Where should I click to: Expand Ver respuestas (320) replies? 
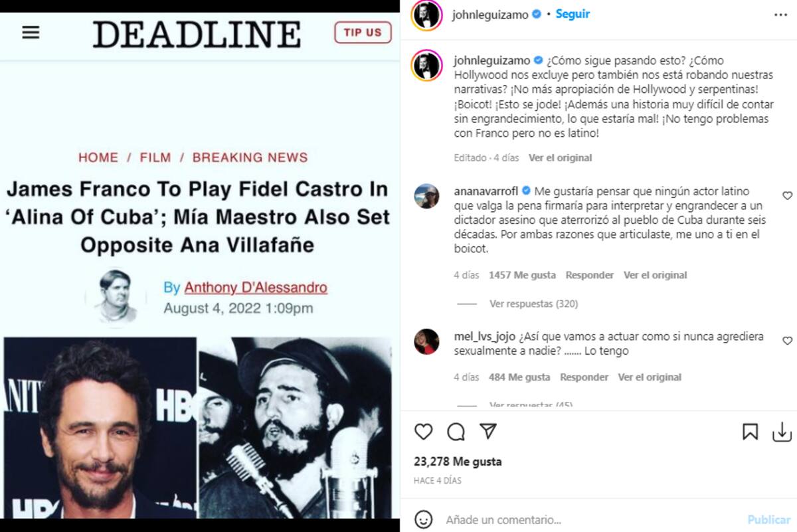534,304
